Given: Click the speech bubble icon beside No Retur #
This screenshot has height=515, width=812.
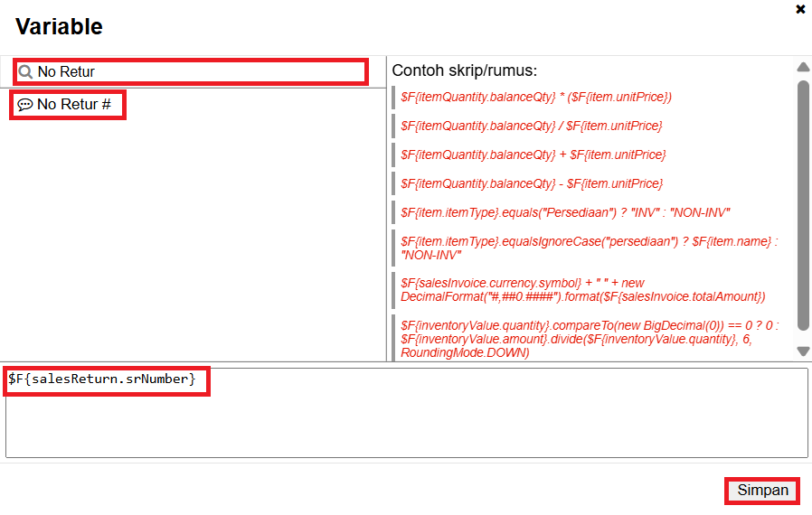Looking at the screenshot, I should tap(25, 105).
